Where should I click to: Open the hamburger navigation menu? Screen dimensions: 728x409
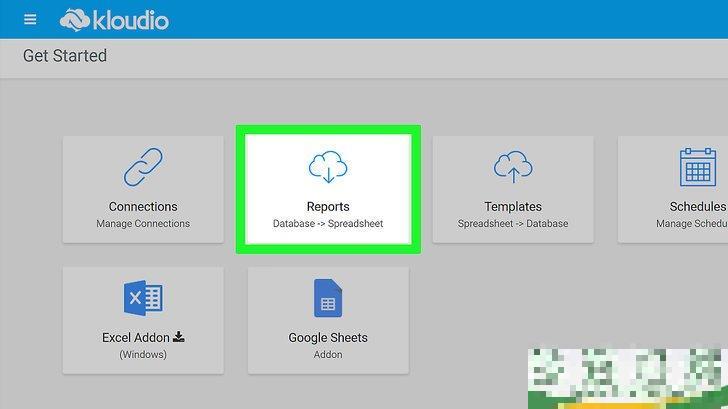pos(30,20)
